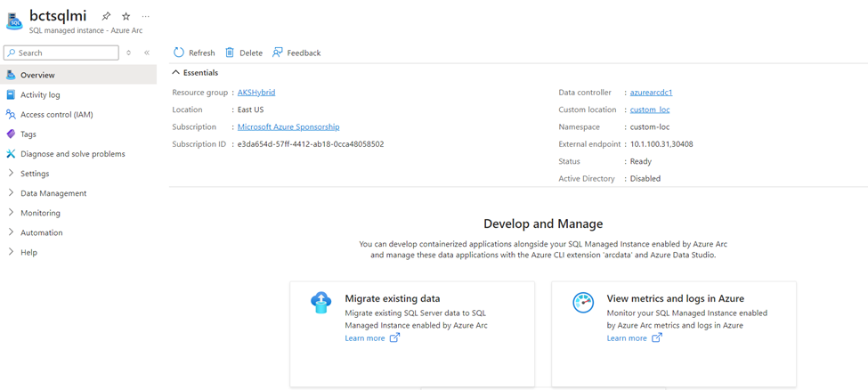Click the Activity log icon
The width and height of the screenshot is (868, 390).
coord(11,94)
